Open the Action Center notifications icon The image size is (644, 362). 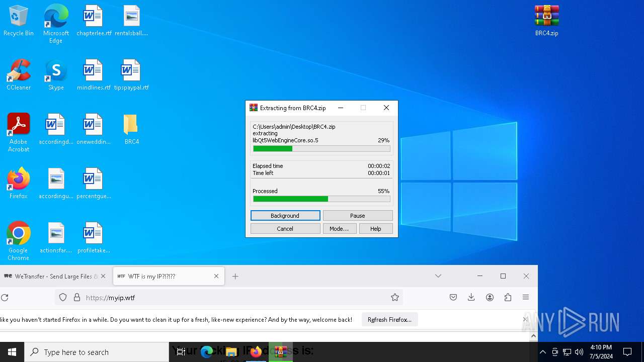pyautogui.click(x=627, y=352)
